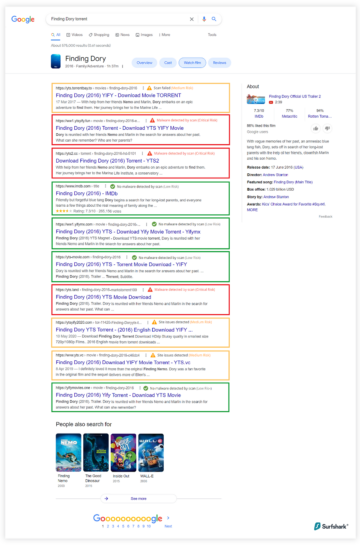
Task: Expand See more under People also search for
Action: point(139,499)
